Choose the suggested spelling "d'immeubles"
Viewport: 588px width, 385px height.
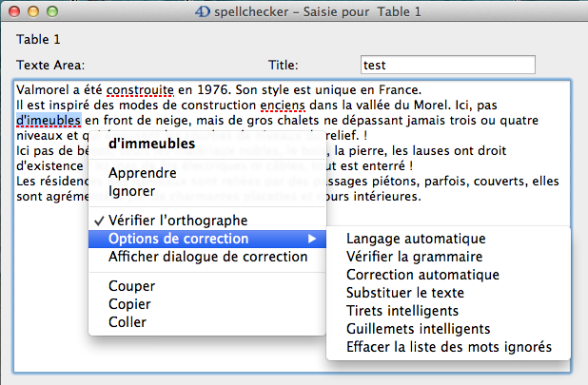pos(152,144)
